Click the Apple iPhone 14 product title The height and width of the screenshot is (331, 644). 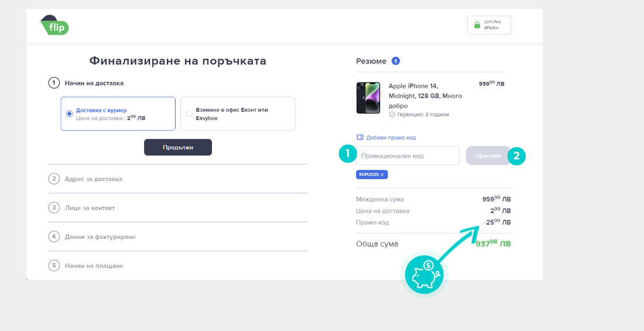tap(425, 96)
